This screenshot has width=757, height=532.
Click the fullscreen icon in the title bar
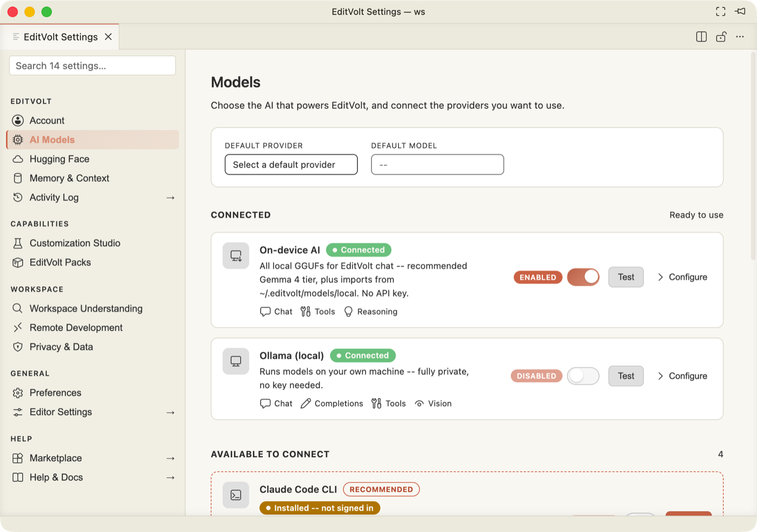pyautogui.click(x=721, y=11)
